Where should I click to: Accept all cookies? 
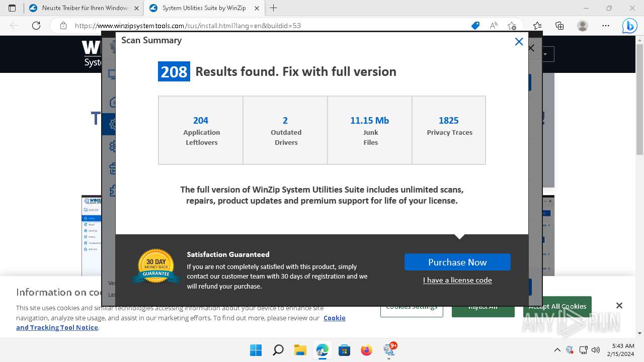pos(557,306)
